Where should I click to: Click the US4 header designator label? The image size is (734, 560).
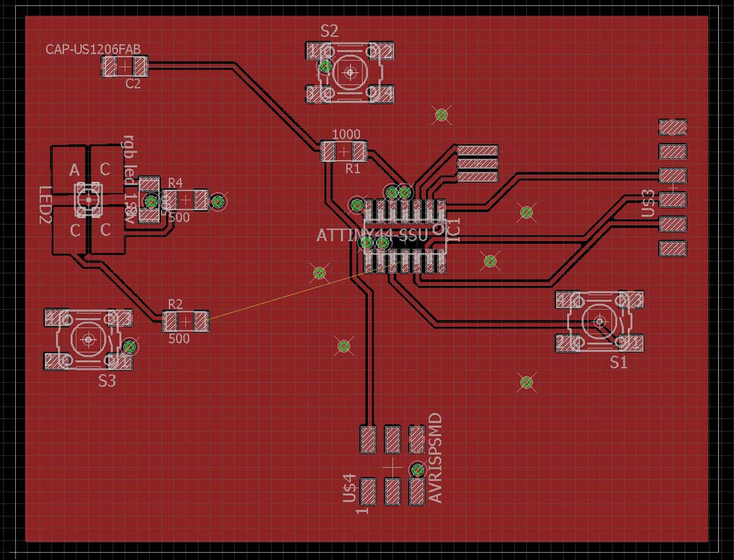pyautogui.click(x=349, y=488)
